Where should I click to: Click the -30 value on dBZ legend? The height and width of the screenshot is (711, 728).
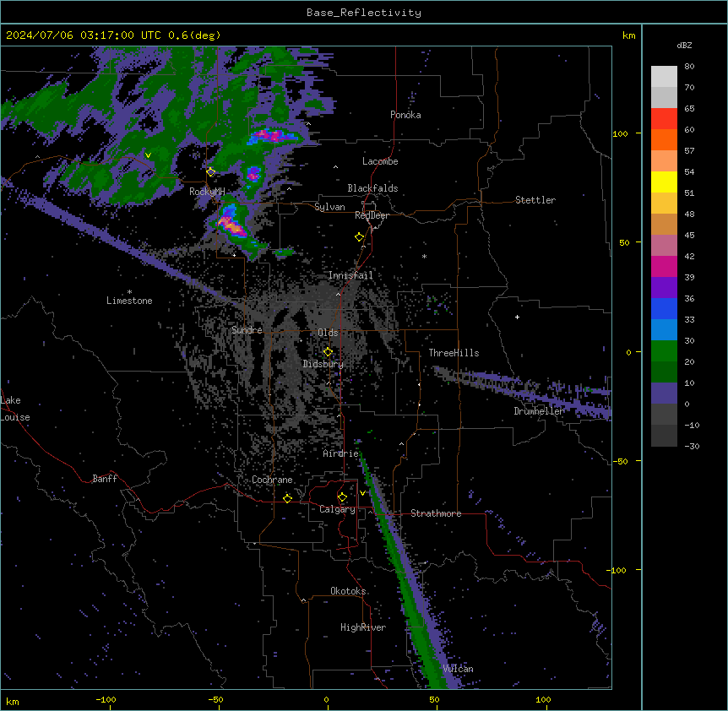pyautogui.click(x=692, y=447)
